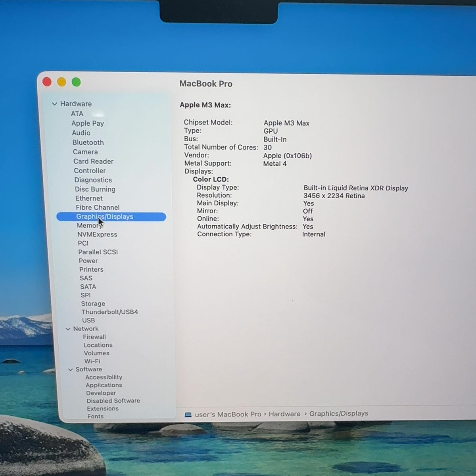The height and width of the screenshot is (476, 476).
Task: Collapse the Network section chevron
Action: pos(68,329)
